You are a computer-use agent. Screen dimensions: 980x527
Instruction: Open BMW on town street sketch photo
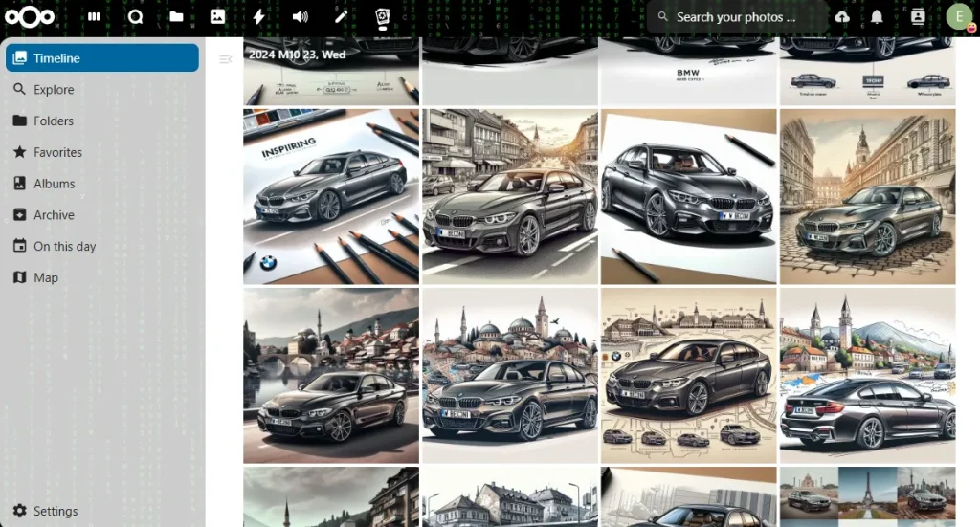pyautogui.click(x=510, y=197)
